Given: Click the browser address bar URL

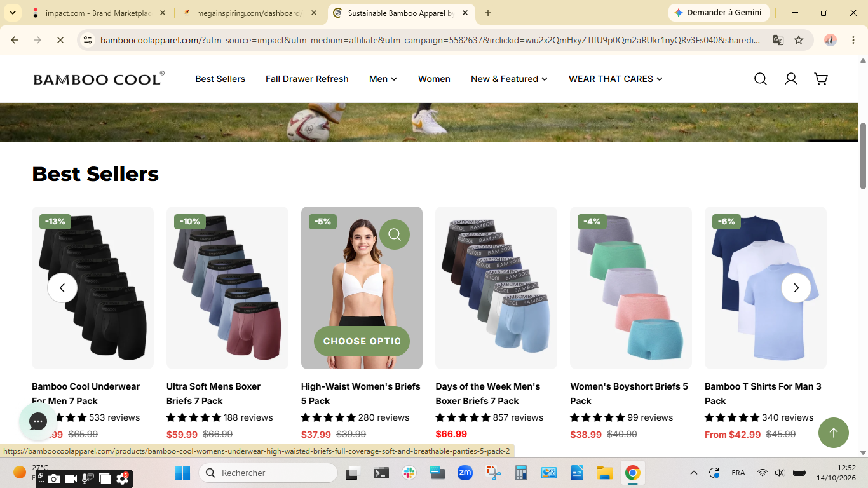Looking at the screenshot, I should [x=430, y=40].
